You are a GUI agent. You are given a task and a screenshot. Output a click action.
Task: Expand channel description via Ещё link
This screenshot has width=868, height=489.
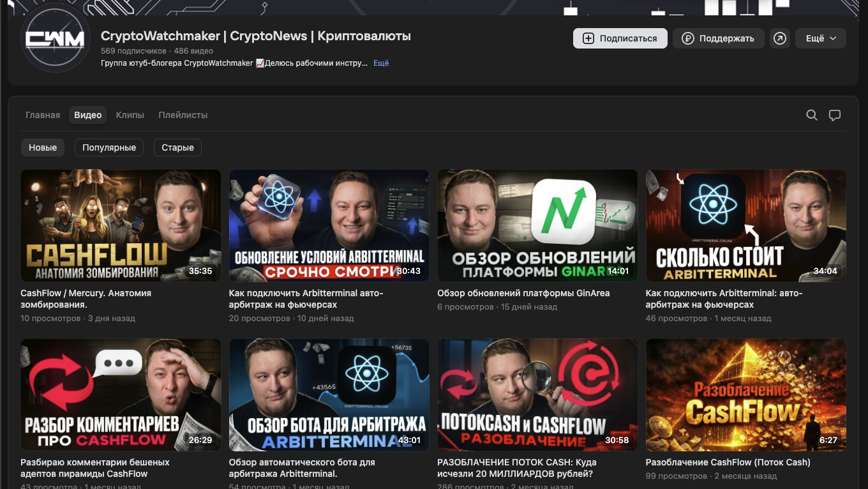pos(381,63)
